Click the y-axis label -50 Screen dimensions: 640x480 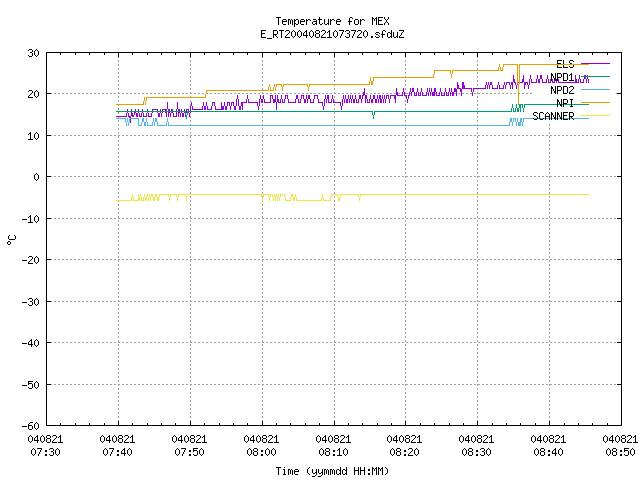(31, 384)
